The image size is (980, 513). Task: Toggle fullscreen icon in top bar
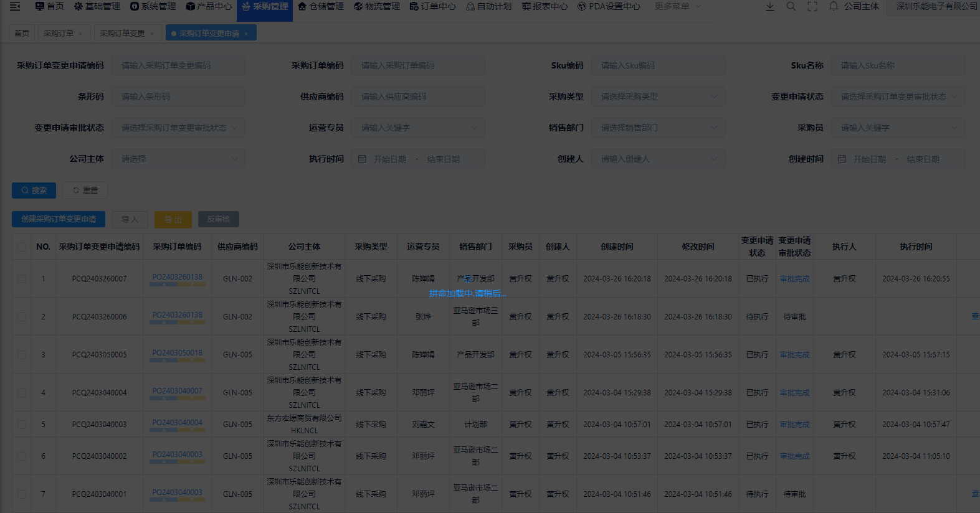point(812,6)
